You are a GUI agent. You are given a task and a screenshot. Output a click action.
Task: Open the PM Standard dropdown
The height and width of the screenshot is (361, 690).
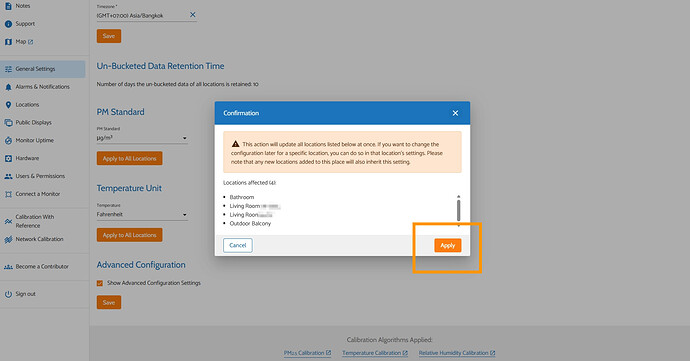[x=142, y=138]
